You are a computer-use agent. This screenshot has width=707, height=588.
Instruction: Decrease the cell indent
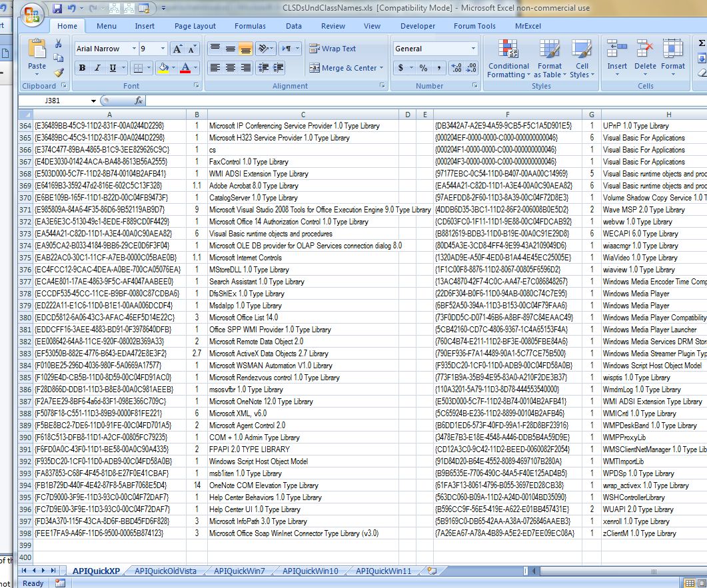(263, 68)
